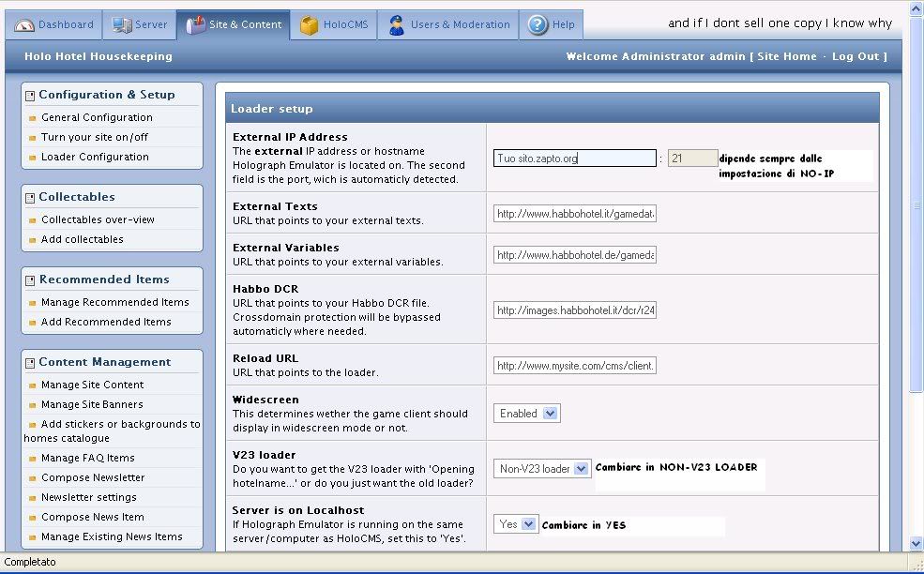Open the HoloCMS tab
Image resolution: width=924 pixels, height=574 pixels.
(334, 24)
